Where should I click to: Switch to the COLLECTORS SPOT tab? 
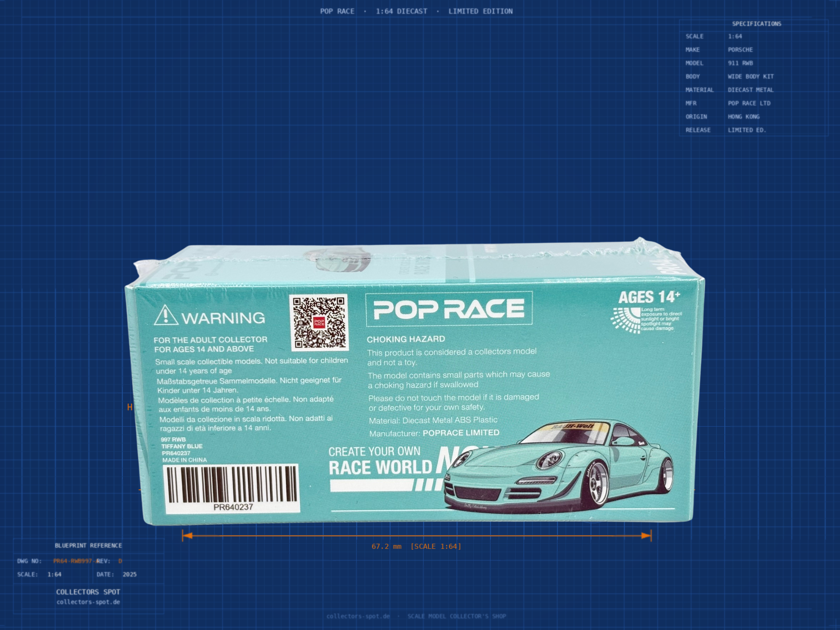(88, 592)
